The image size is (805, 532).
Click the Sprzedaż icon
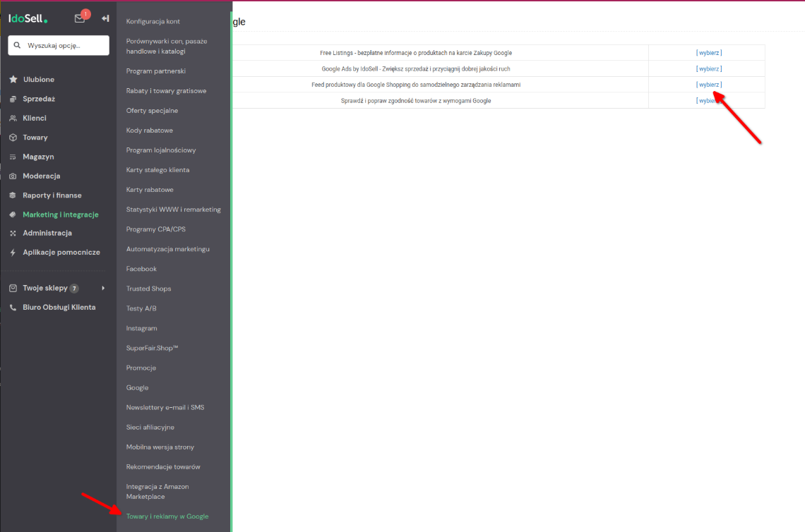(13, 99)
